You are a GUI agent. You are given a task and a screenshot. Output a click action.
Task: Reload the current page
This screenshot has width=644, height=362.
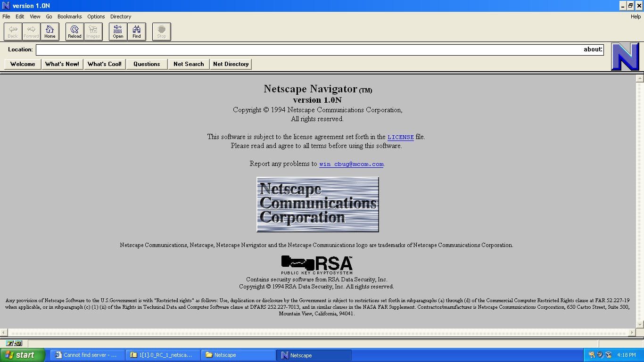(x=74, y=32)
